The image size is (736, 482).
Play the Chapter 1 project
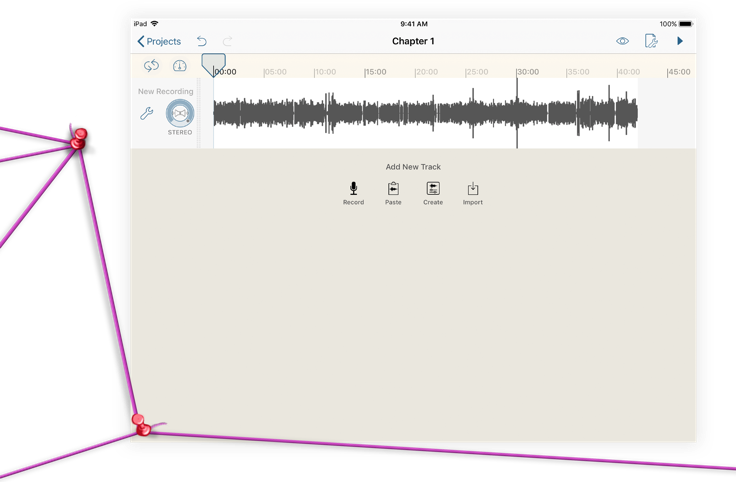click(x=680, y=41)
